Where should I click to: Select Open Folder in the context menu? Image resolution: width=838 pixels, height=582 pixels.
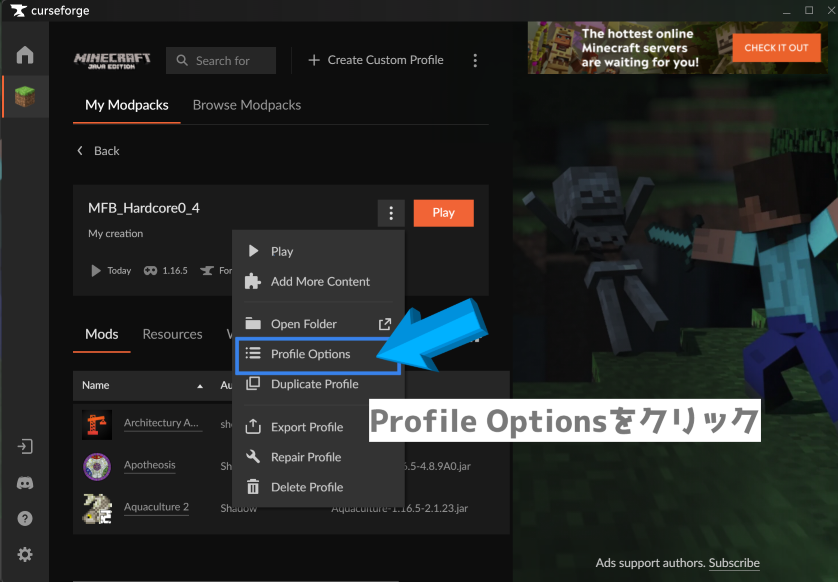[319, 324]
